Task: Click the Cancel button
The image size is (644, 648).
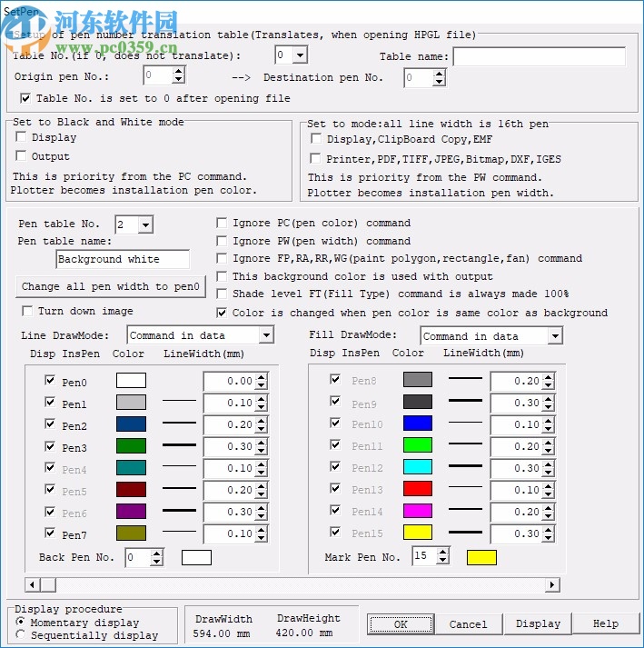Action: 469,624
